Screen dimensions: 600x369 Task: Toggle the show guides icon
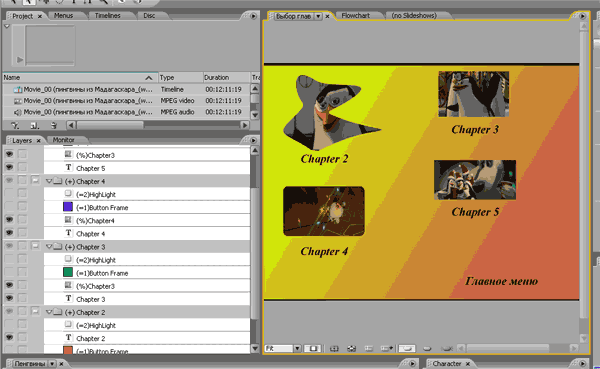(x=368, y=348)
